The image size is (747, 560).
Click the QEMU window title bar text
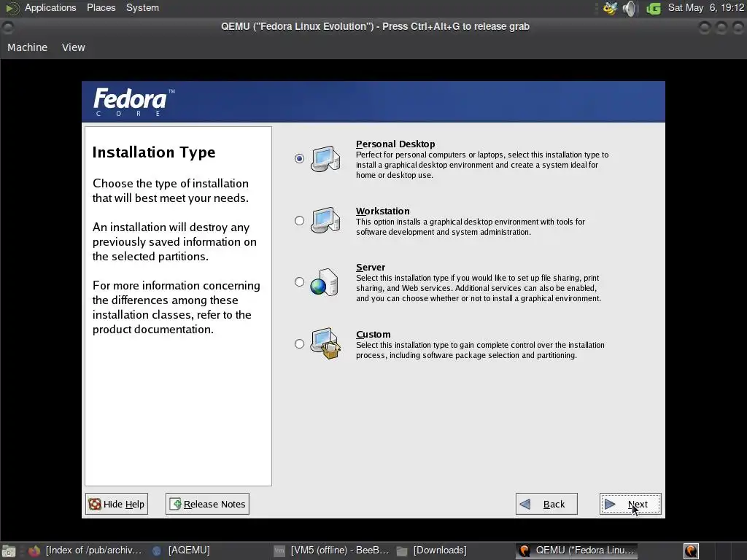[x=375, y=26]
